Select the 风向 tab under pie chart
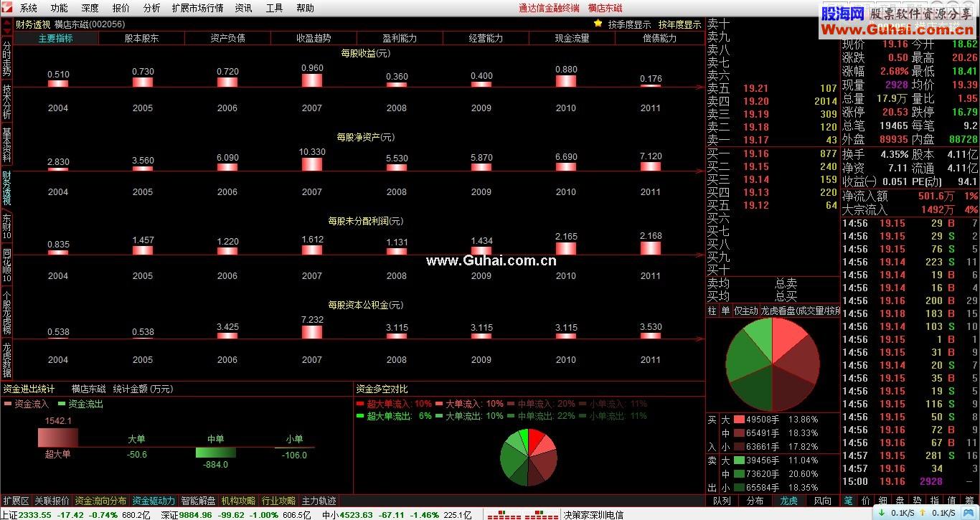Viewport: 980px width, 520px height. [x=822, y=501]
